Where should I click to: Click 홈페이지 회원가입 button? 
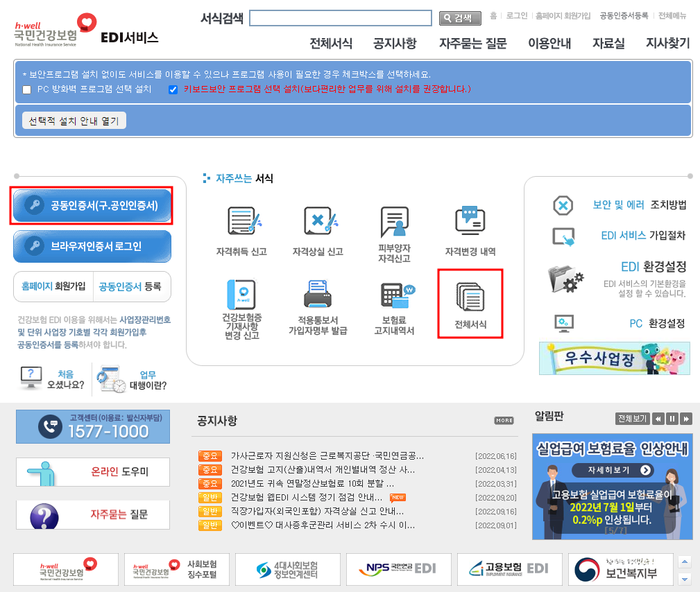[x=53, y=286]
